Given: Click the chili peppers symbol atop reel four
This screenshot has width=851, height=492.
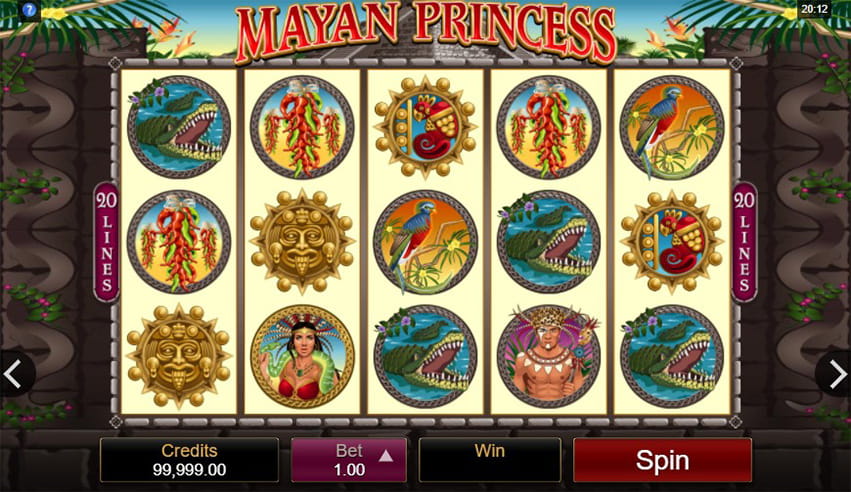Looking at the screenshot, I should point(549,127).
